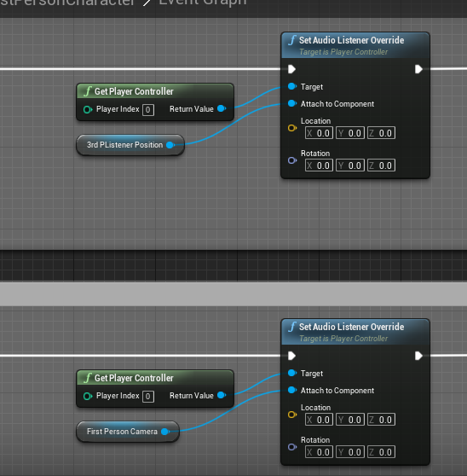Viewport: 467px width, 476px height.
Task: Select the lower Get Player Controller node title
Action: [x=134, y=378]
